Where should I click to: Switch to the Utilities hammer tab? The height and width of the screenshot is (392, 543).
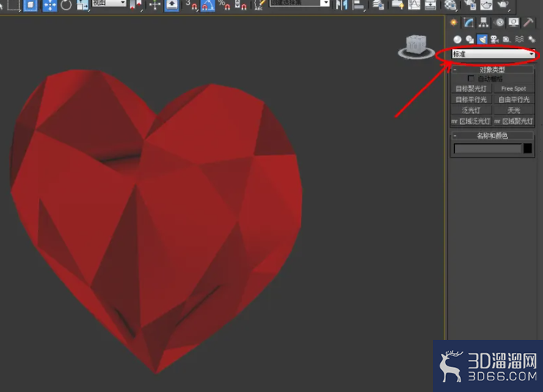pyautogui.click(x=528, y=23)
